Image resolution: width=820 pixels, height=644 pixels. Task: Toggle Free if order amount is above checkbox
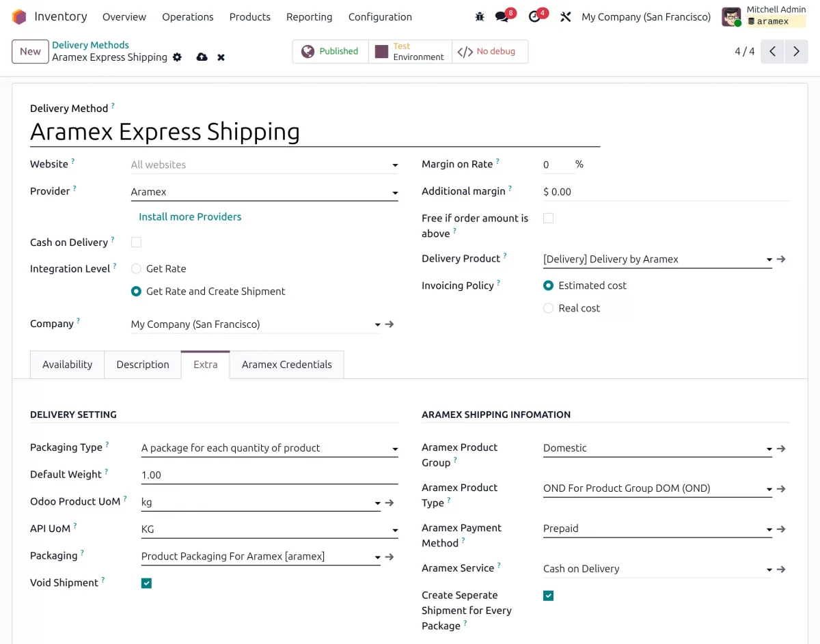[548, 219]
